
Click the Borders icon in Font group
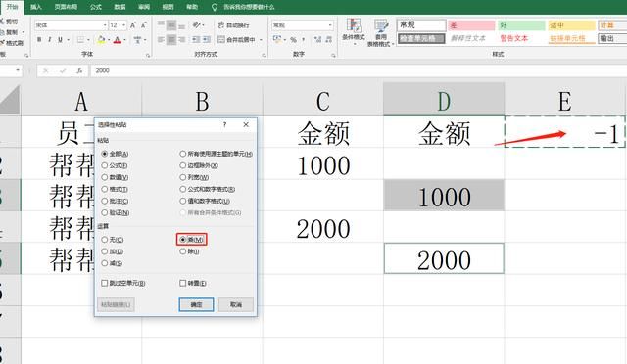tap(80, 39)
